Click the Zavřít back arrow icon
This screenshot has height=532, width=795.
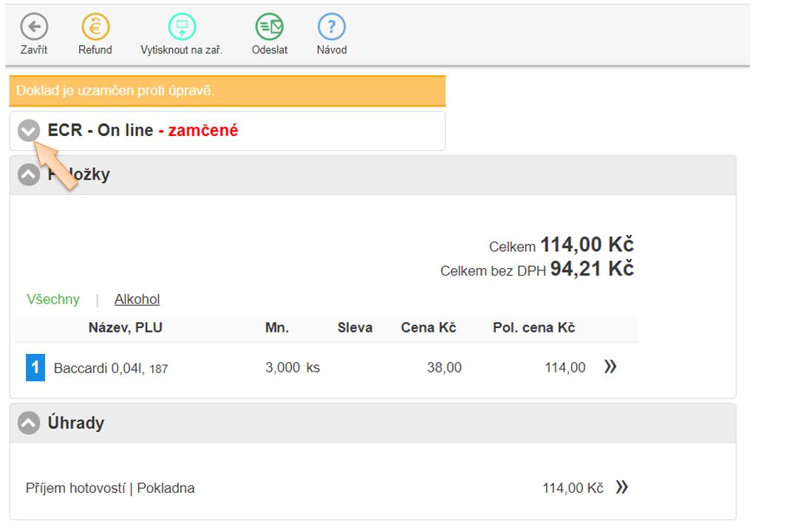pyautogui.click(x=34, y=28)
